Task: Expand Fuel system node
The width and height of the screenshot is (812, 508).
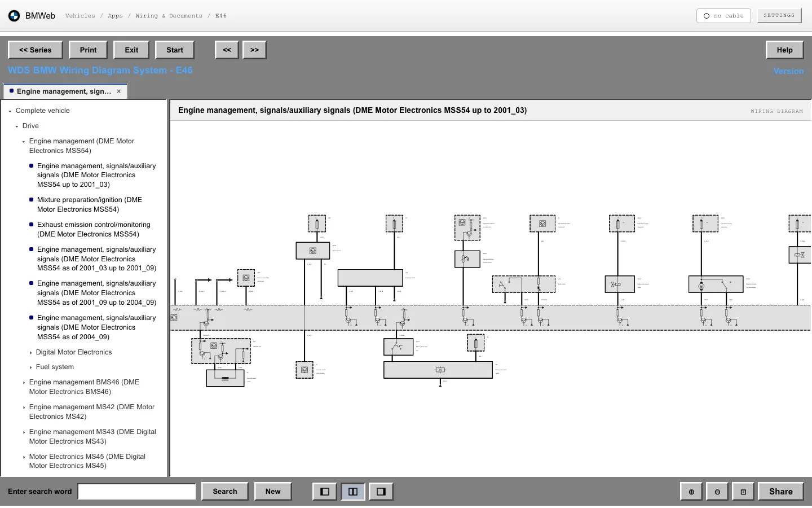Action: click(30, 367)
